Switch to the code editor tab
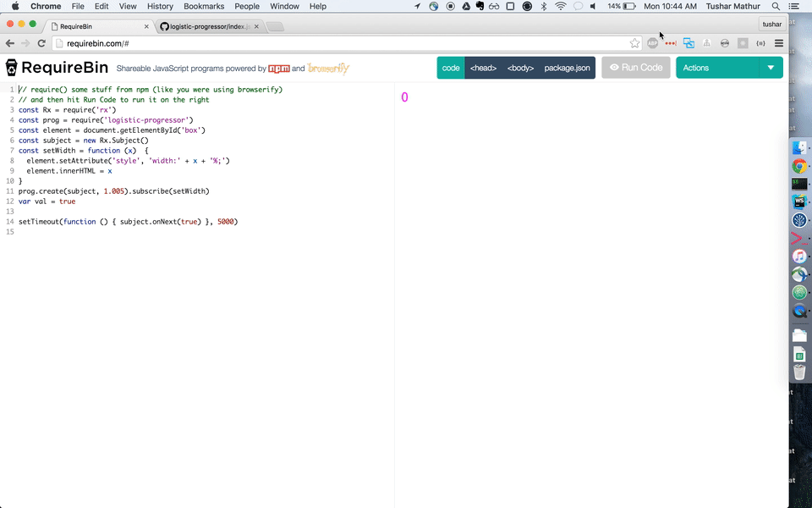The image size is (812, 508). click(x=451, y=68)
